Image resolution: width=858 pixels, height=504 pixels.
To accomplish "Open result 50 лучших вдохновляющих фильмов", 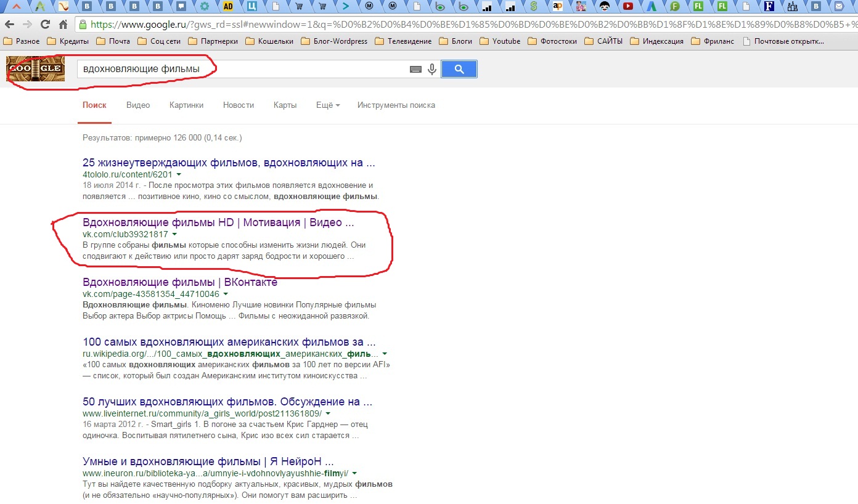I will point(227,402).
